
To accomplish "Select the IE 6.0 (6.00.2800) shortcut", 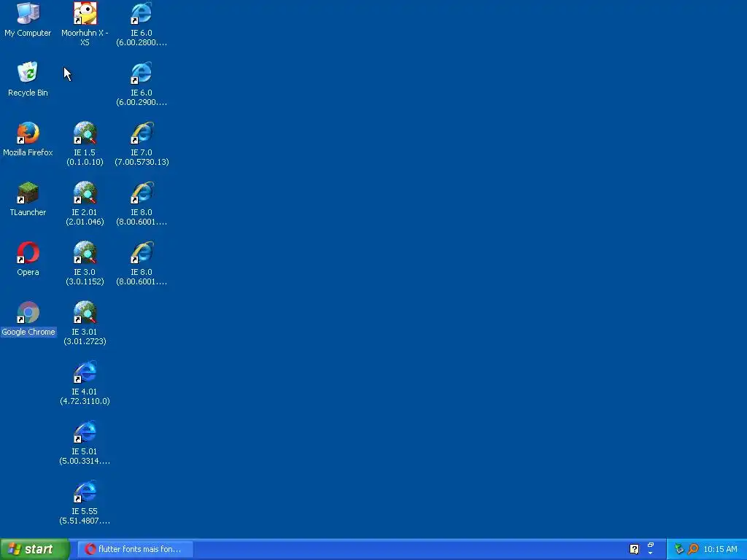I will 142,24.
